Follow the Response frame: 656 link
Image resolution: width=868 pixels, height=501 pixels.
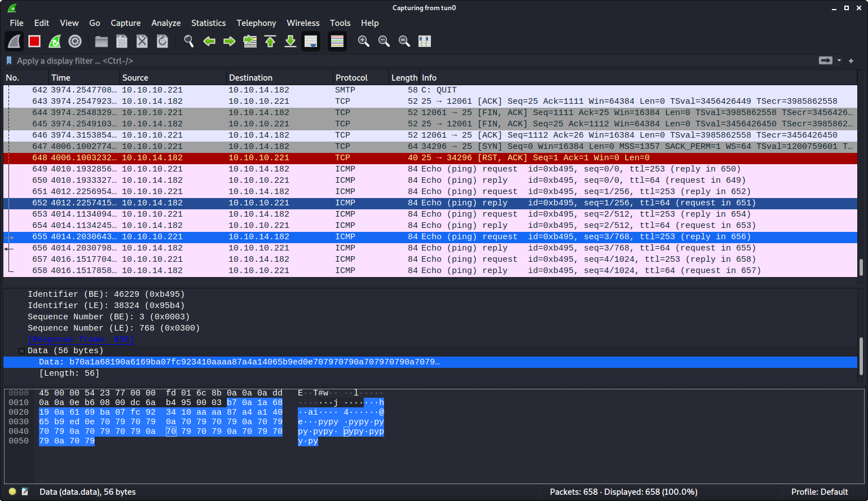[81, 340]
